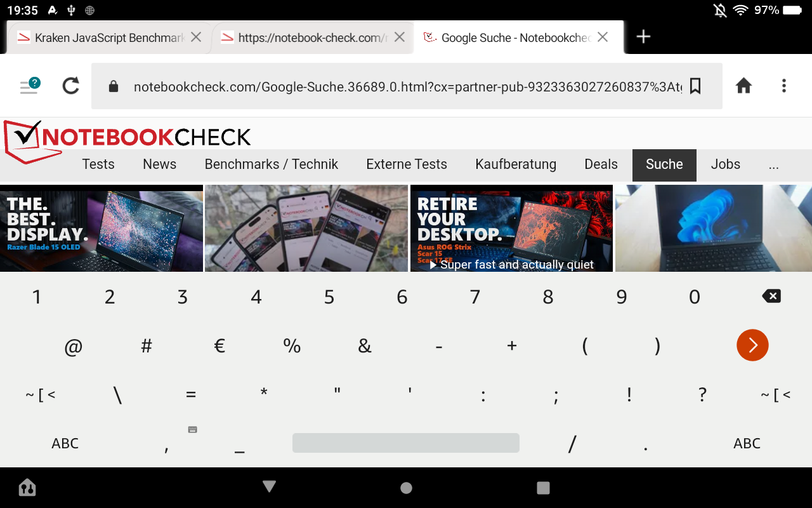
Task: Open the browser menu icon with question badge
Action: pyautogui.click(x=29, y=86)
